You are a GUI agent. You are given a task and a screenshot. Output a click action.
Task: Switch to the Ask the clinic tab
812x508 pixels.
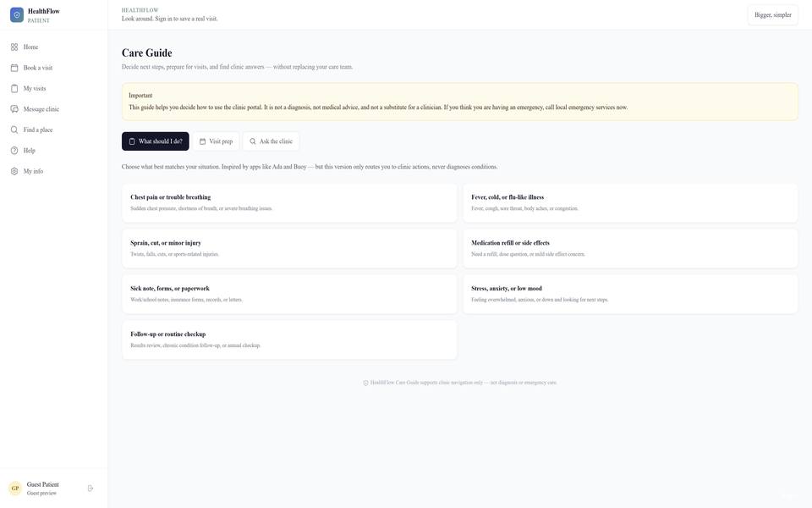pos(271,141)
